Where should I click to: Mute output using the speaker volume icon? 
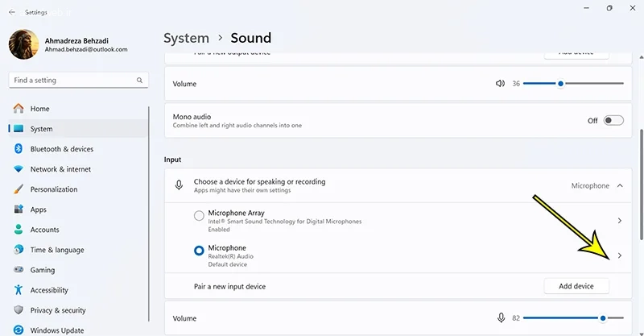coord(500,84)
